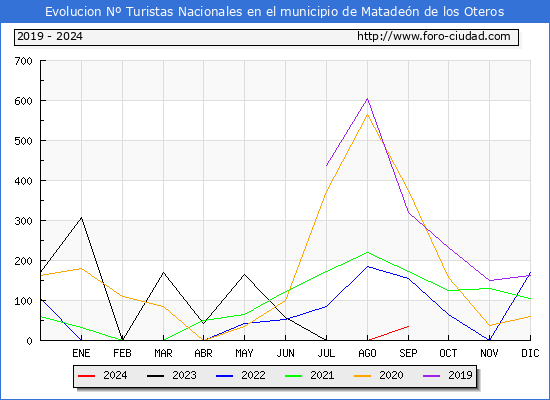The image size is (550, 400).
Task: Click the 2021 green peak at August
Action: coord(367,252)
